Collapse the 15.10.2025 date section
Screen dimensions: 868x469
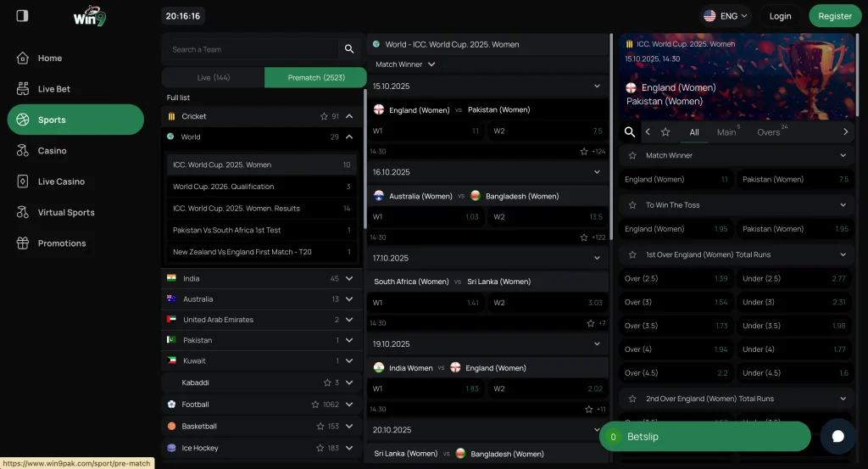point(597,87)
